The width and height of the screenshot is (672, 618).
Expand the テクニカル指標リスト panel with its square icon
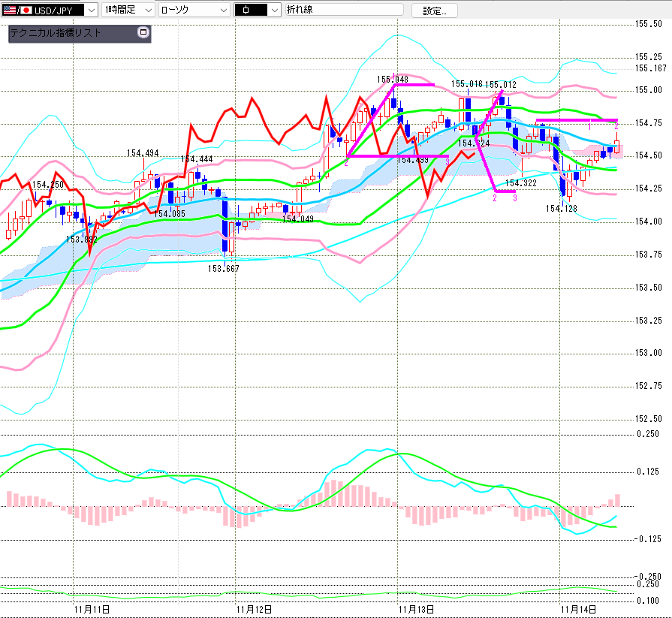point(143,33)
